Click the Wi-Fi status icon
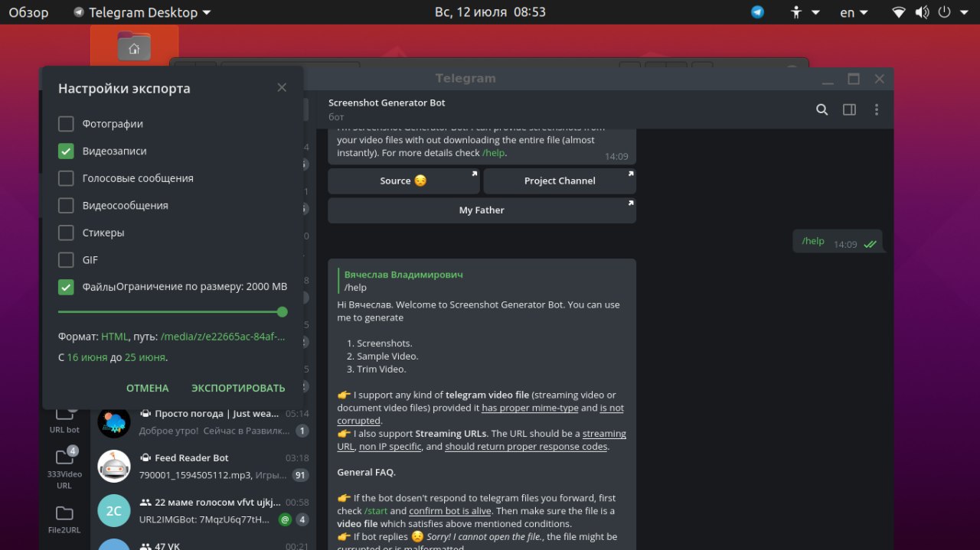The width and height of the screenshot is (980, 550). [x=899, y=12]
